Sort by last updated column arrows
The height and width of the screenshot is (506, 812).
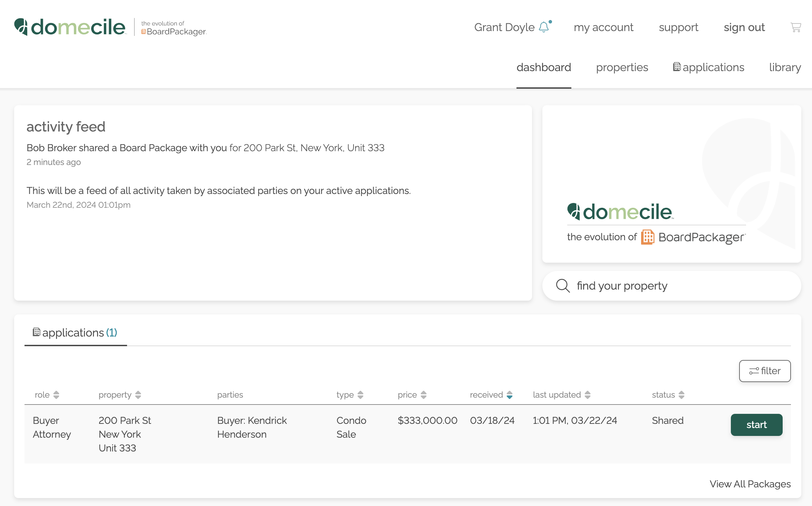coord(588,395)
